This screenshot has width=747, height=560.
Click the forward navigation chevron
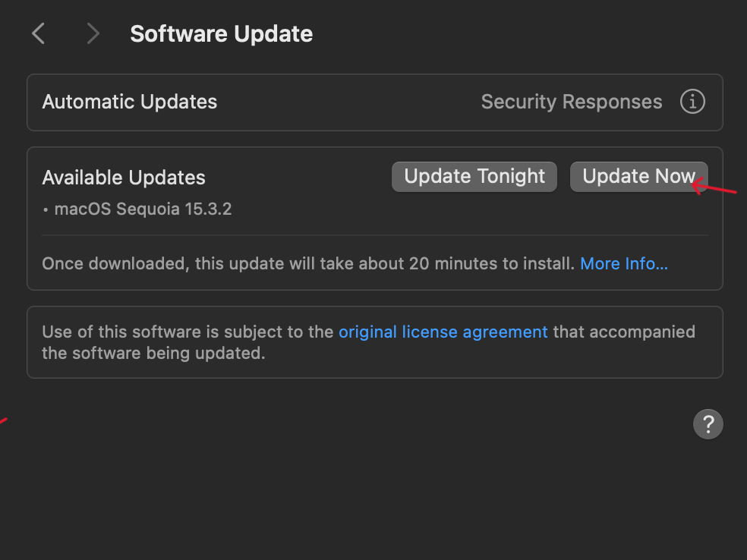(x=93, y=34)
